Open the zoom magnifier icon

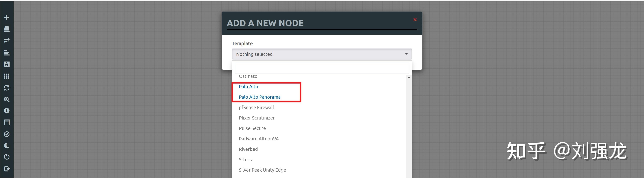click(7, 100)
